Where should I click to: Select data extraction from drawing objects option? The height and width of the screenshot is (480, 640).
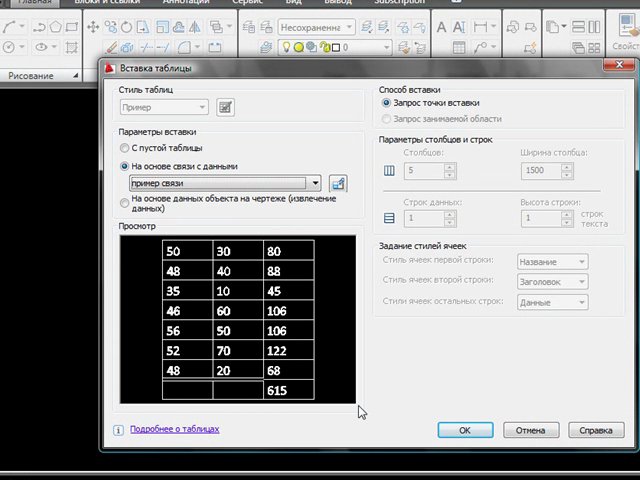pos(124,203)
